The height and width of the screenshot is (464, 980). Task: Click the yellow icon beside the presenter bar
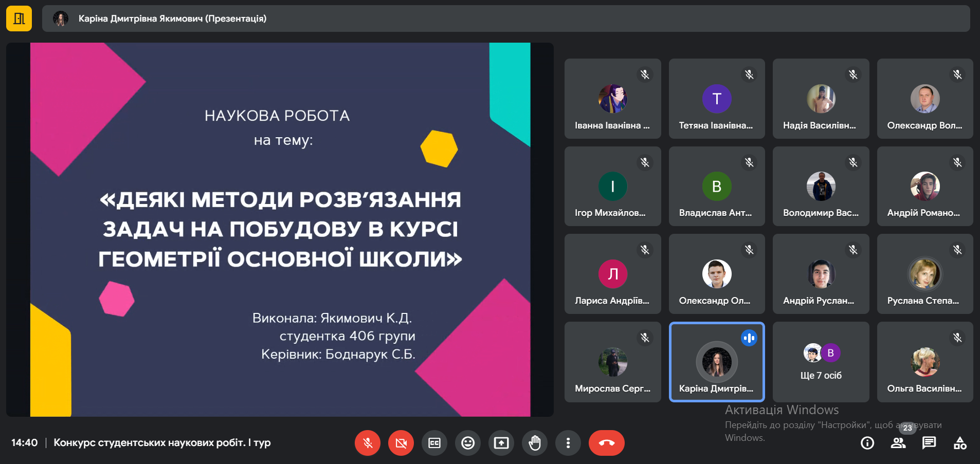(19, 18)
